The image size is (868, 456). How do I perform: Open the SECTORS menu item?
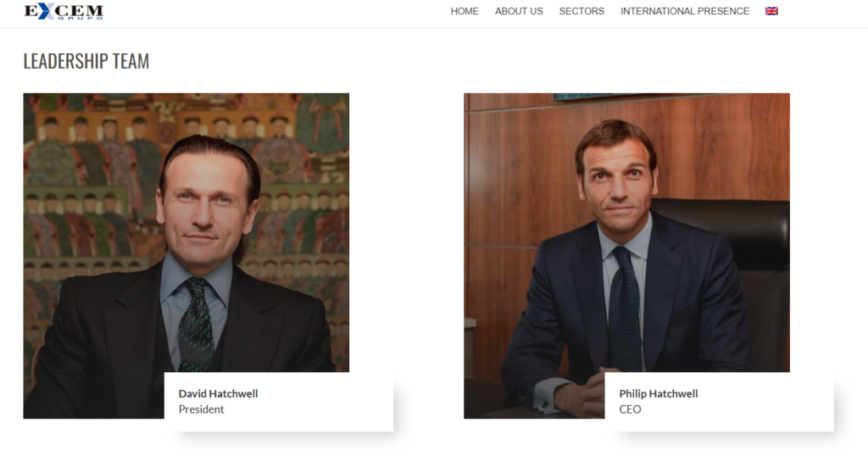[581, 11]
